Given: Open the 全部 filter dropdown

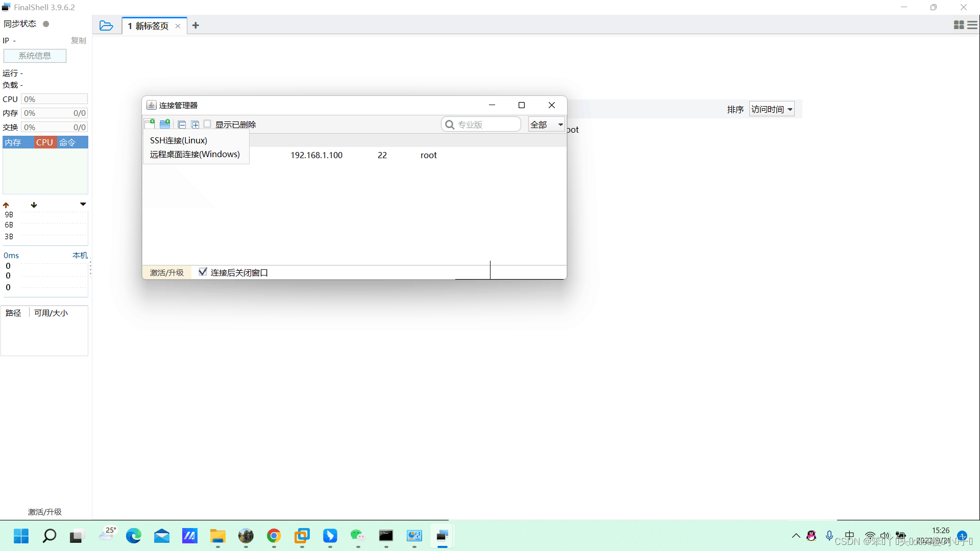Looking at the screenshot, I should (546, 124).
